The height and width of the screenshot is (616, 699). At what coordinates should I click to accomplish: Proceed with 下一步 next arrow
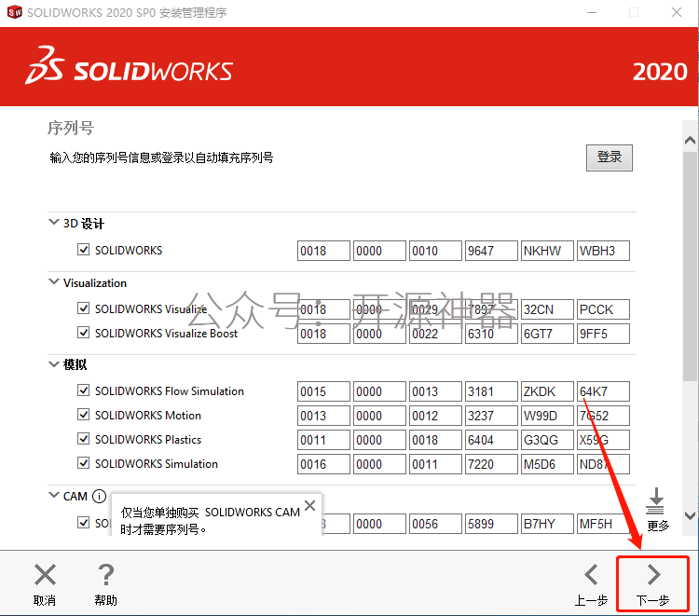pyautogui.click(x=653, y=575)
